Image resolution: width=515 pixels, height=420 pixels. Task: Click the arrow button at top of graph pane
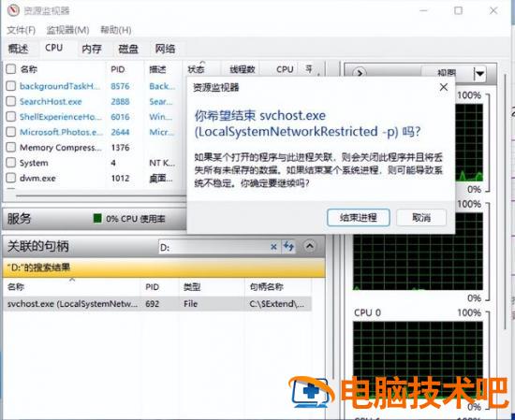pyautogui.click(x=360, y=73)
